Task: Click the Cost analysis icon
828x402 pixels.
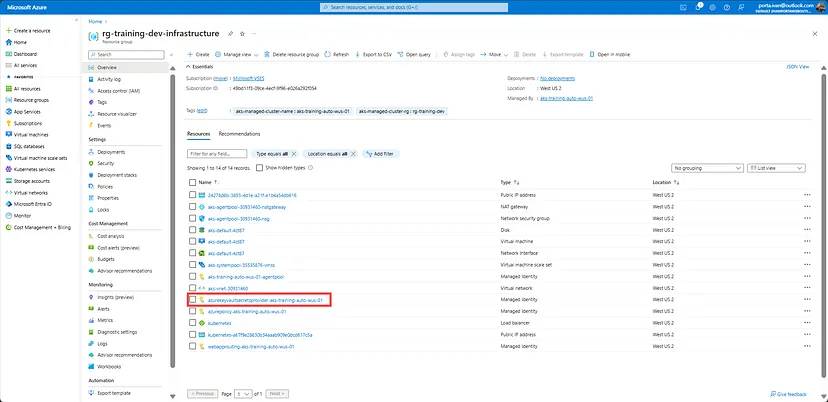Action: tap(92, 236)
